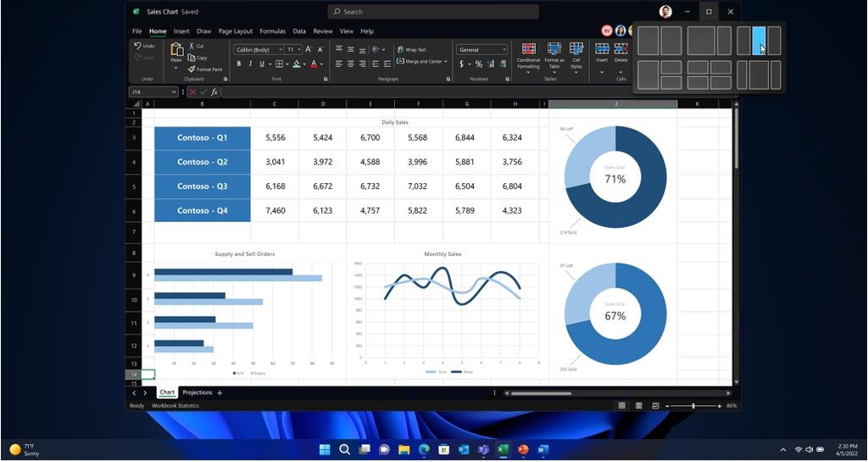Open the File menu

[x=137, y=31]
